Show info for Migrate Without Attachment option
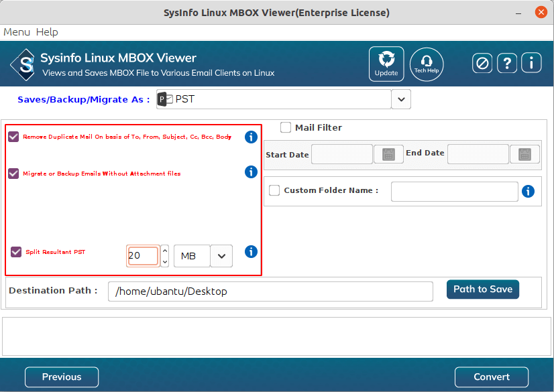 (x=251, y=172)
